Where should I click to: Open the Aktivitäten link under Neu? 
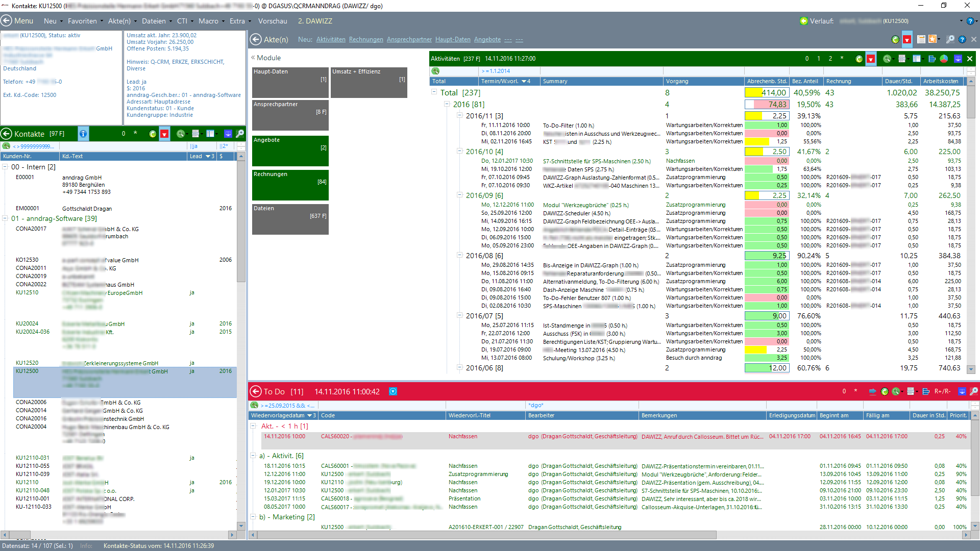[x=331, y=39]
